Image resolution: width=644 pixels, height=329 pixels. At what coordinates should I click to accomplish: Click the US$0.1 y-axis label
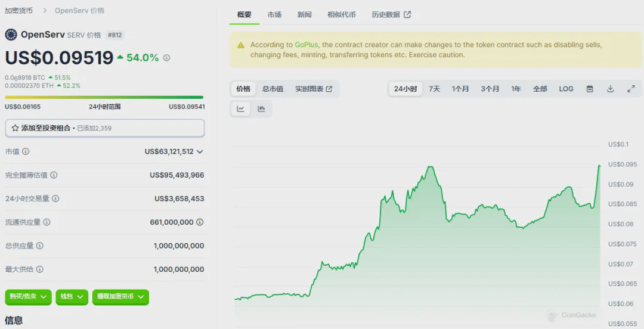[618, 144]
